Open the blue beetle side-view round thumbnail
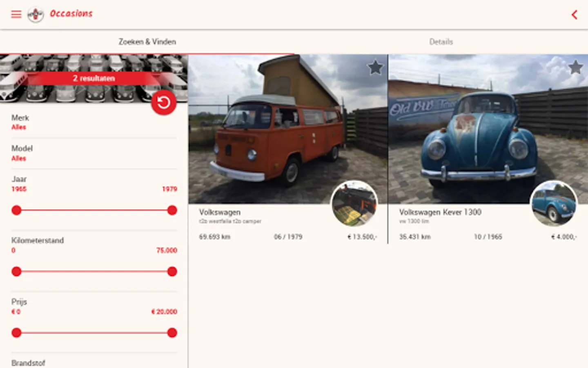Viewport: 588px width, 368px height. click(554, 204)
